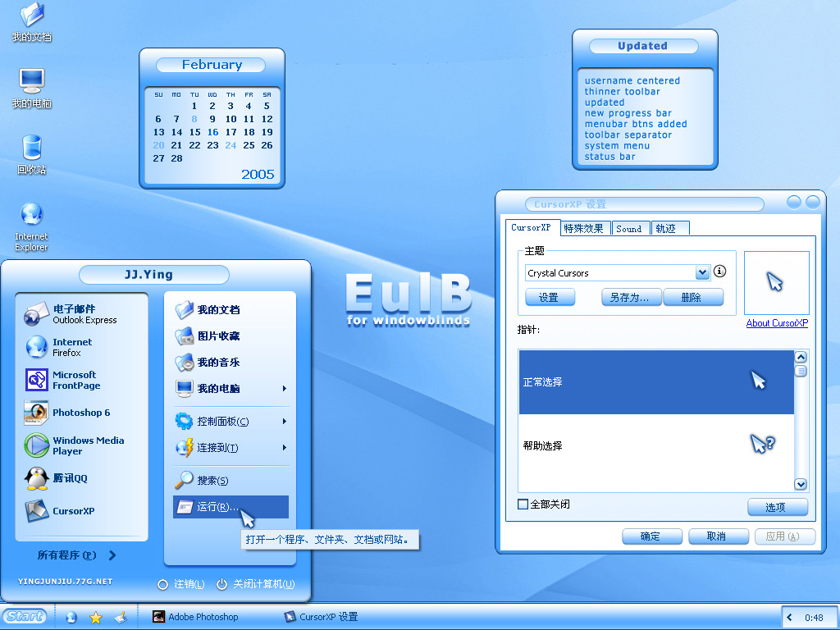Expand 控制面板(C) submenu

(285, 422)
